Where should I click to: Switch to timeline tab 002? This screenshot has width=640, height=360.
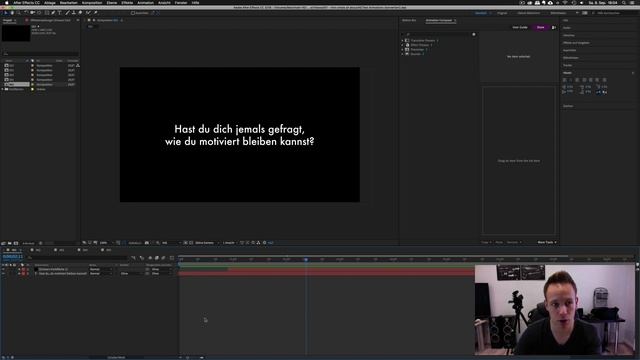(38, 250)
